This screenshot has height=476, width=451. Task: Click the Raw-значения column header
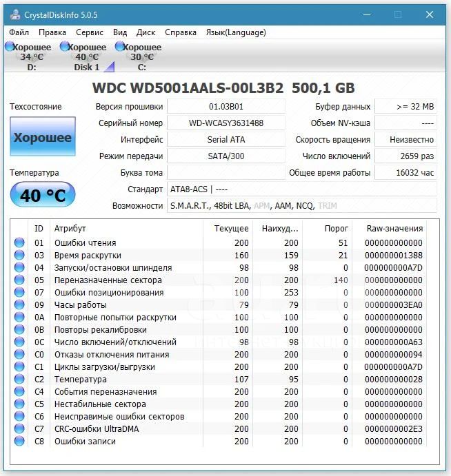pos(390,228)
